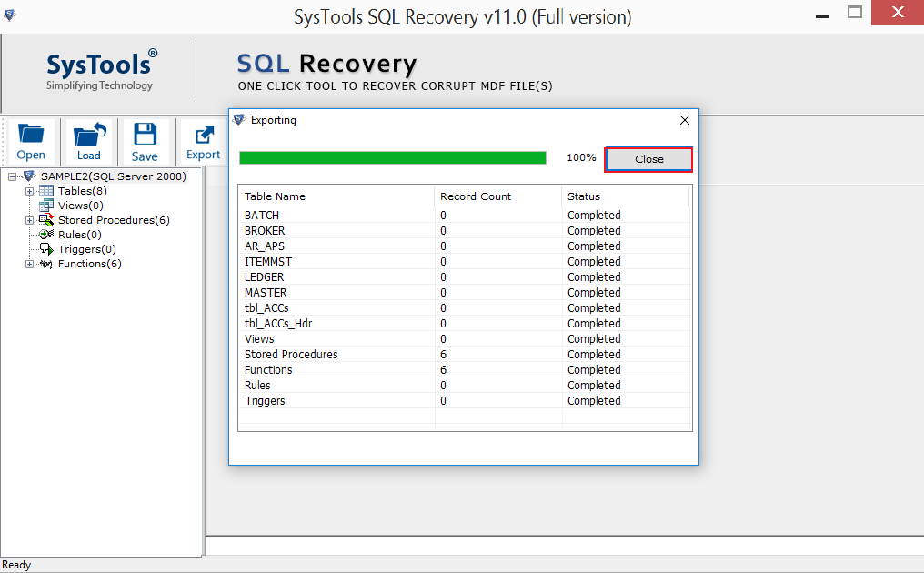Viewport: 924px width, 573px height.
Task: Maximize the SQL Recovery window
Action: point(855,13)
